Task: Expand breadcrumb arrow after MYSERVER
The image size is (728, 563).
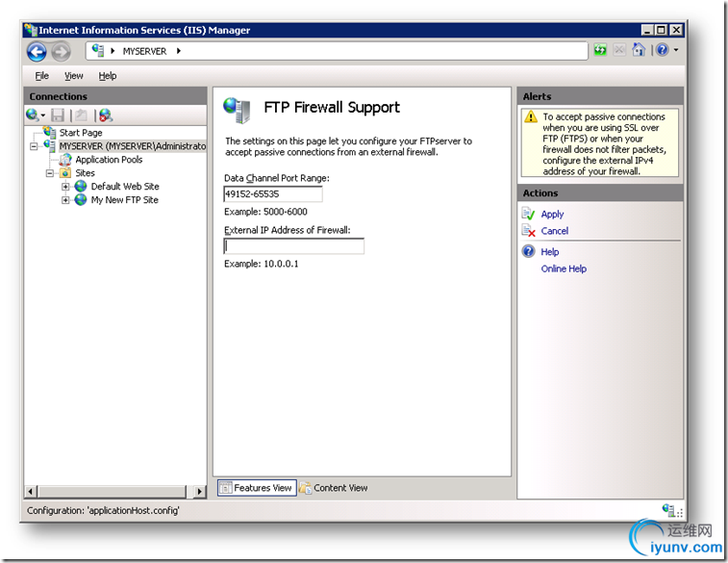Action: coord(179,51)
